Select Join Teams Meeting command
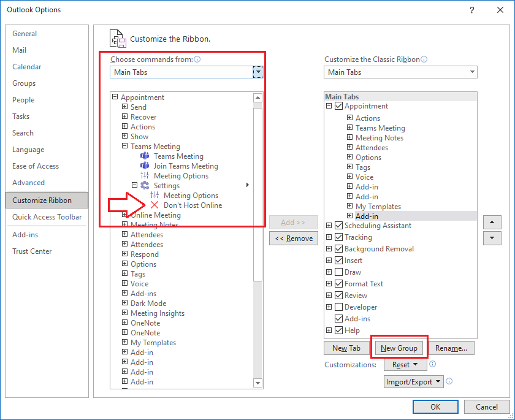The image size is (515, 420). pos(186,166)
